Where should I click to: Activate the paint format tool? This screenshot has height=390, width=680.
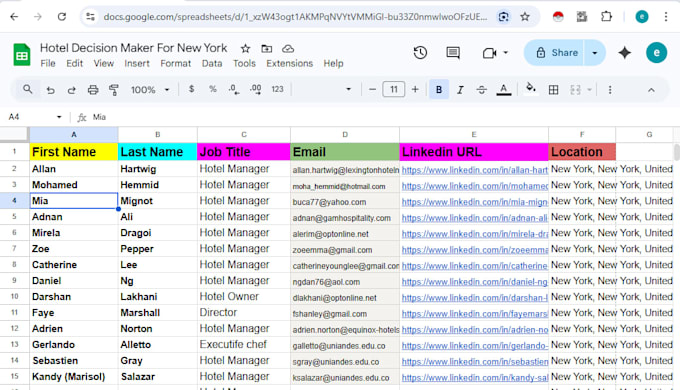tap(114, 90)
